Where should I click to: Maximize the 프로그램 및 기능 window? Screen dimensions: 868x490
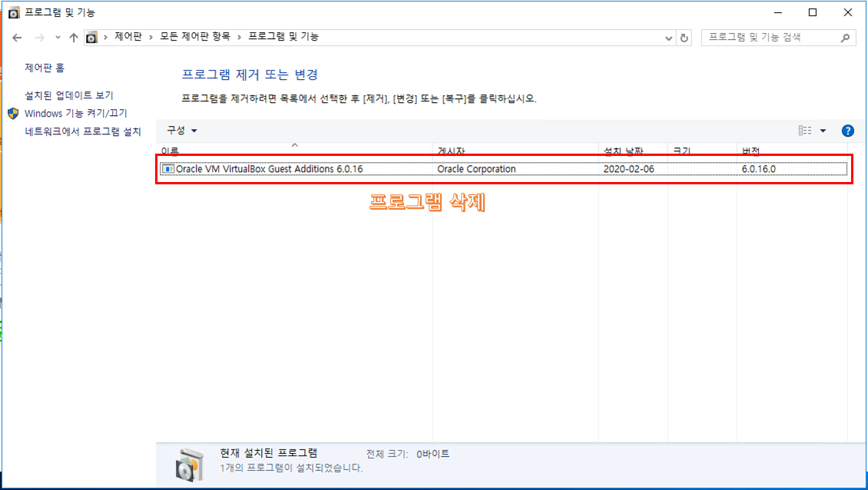pos(813,12)
